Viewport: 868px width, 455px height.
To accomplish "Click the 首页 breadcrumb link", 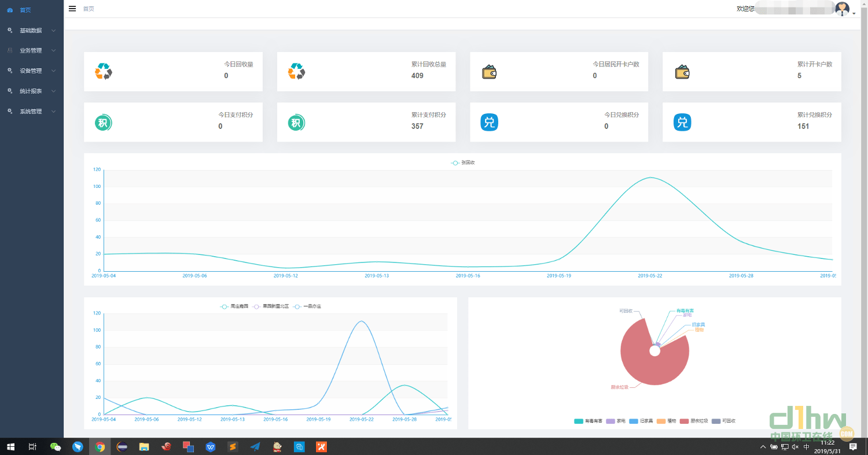I will 89,9.
